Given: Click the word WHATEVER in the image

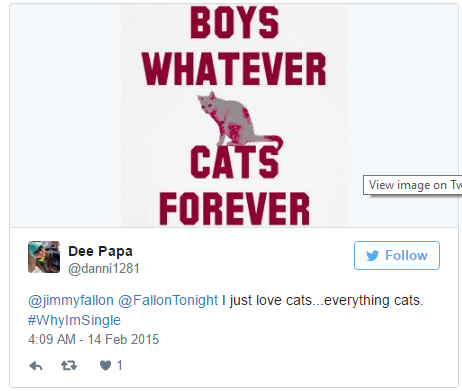Looking at the screenshot, I should (234, 69).
